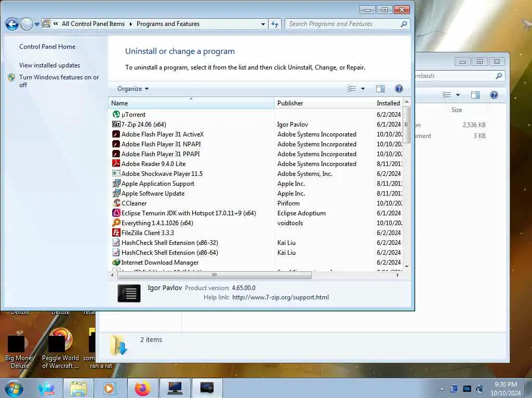Open Windows Explorer from the taskbar
The width and height of the screenshot is (532, 398).
[78, 388]
